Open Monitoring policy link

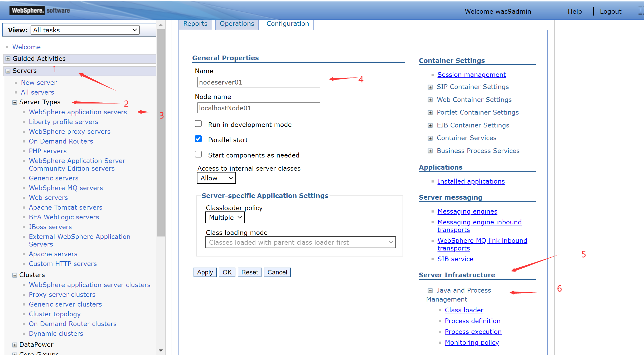[x=472, y=343]
